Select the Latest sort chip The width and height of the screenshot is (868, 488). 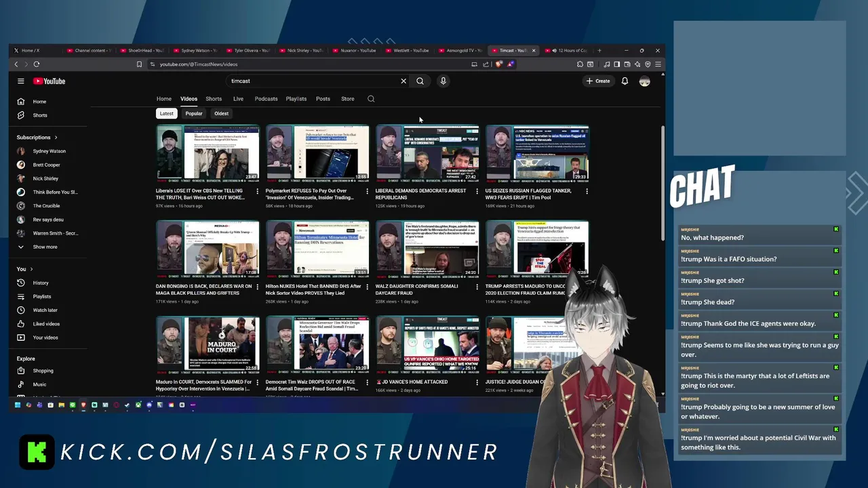tap(167, 114)
